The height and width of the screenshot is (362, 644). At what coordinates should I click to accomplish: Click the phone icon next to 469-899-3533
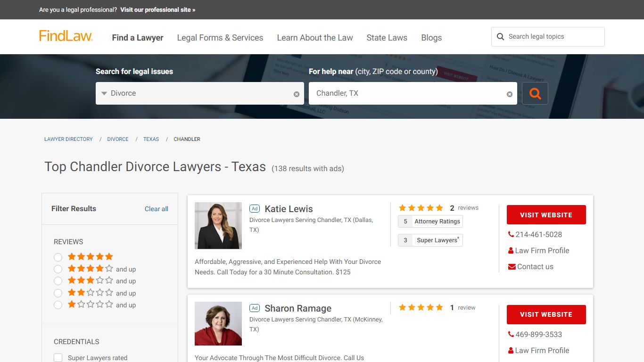(x=511, y=334)
